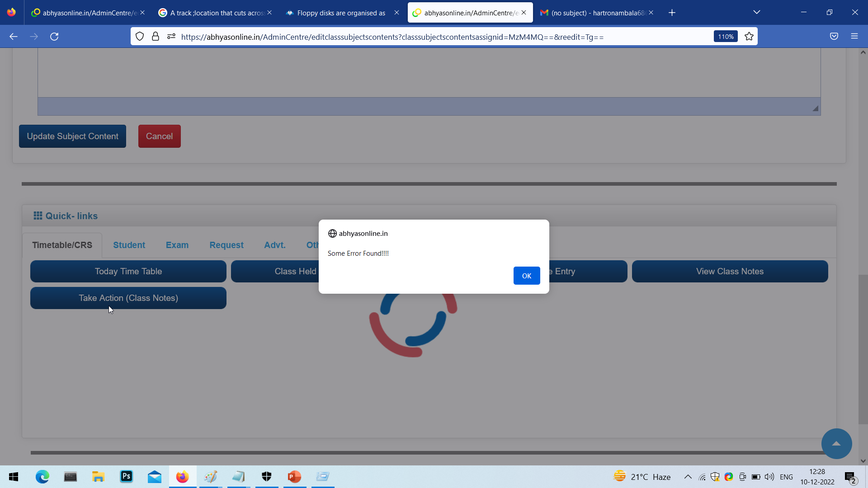Click OK in the error dialog
Screen dimensions: 868x488
526,276
